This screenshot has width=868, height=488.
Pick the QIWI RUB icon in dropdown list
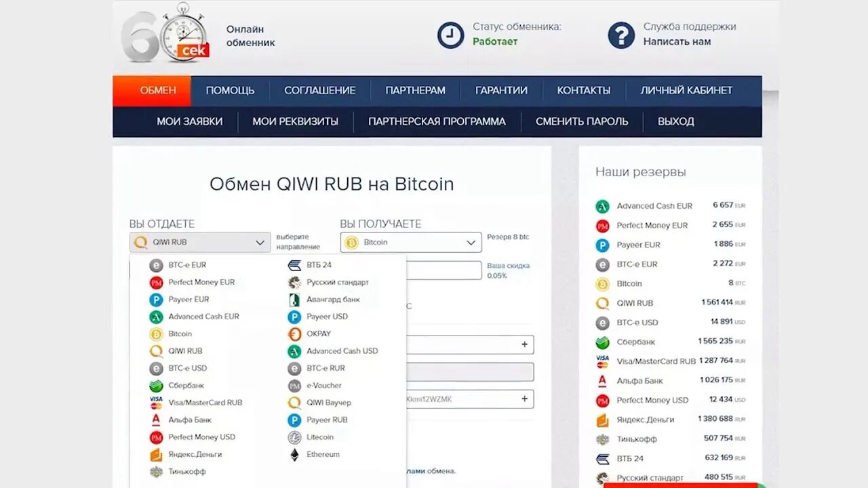(156, 351)
